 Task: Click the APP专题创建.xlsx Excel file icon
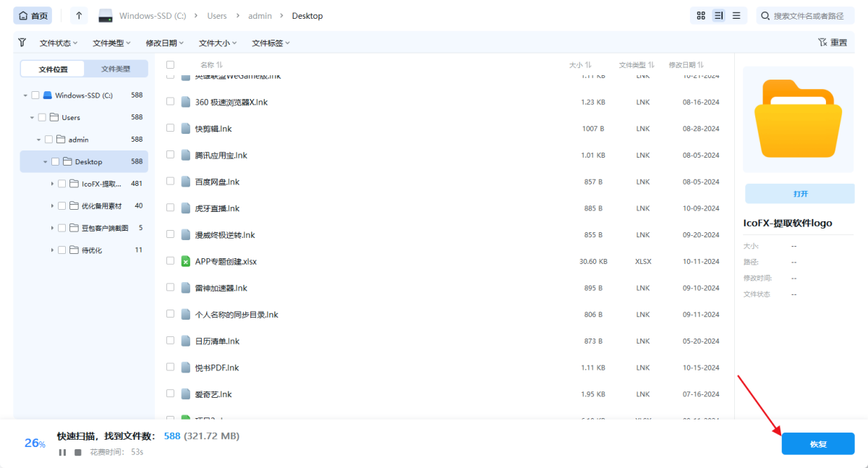pos(186,261)
